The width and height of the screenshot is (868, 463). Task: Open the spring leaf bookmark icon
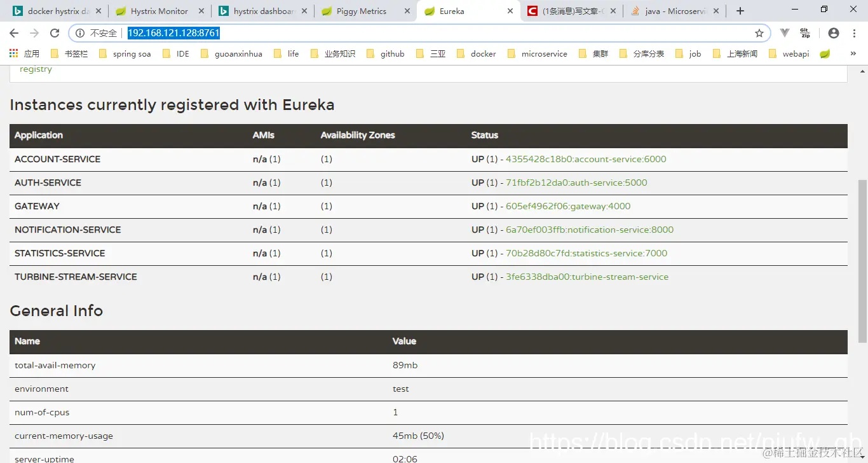(825, 53)
